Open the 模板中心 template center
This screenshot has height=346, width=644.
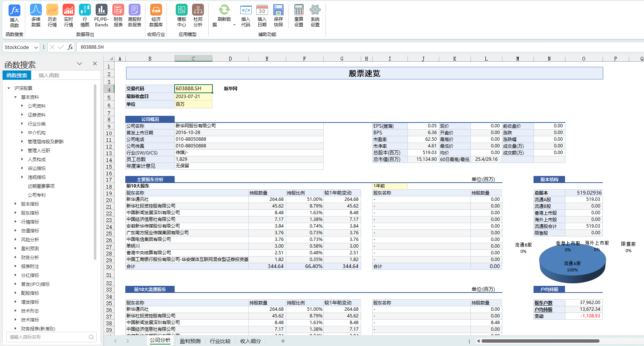click(x=182, y=16)
